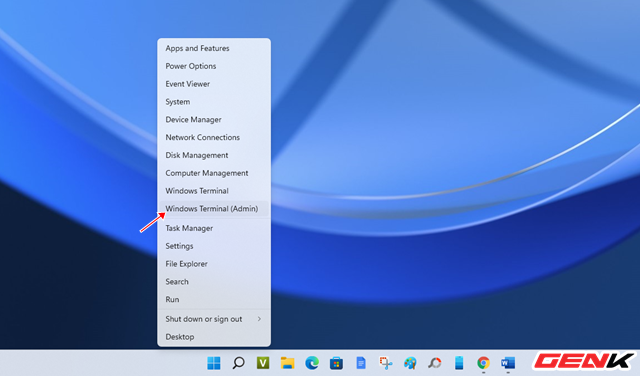Select Computer Management
The image size is (640, 376).
coord(214,173)
